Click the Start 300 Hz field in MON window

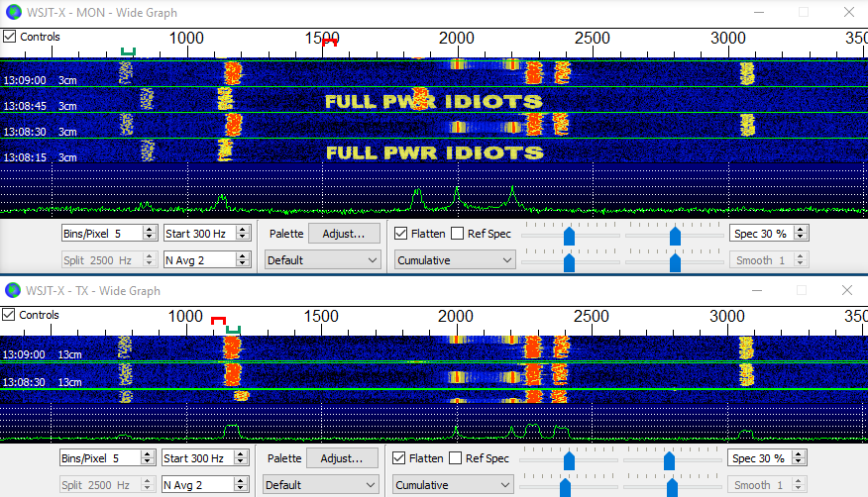201,234
